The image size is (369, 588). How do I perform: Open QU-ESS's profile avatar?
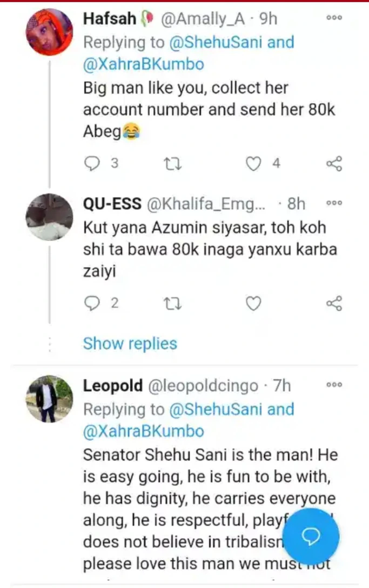tap(49, 217)
